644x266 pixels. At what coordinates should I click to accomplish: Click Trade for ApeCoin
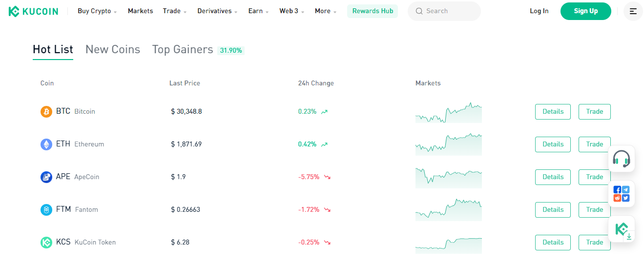coord(595,177)
